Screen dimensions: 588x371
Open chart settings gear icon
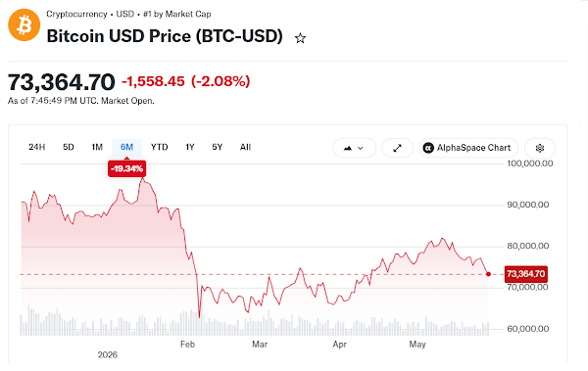click(540, 148)
